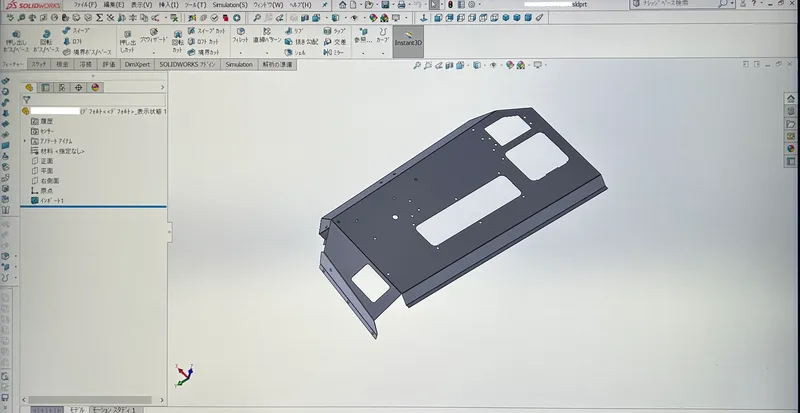
Task: Expand the feature manager panel chevron
Action: pos(163,87)
